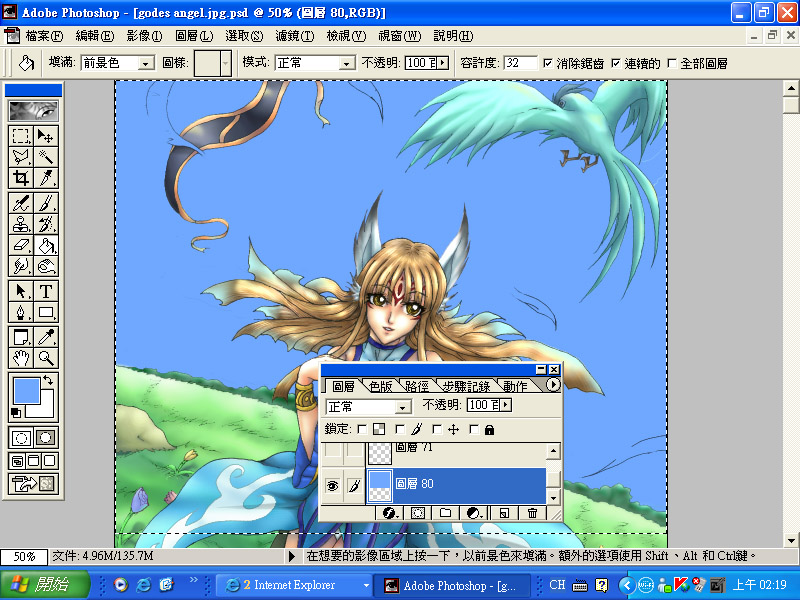Uncheck the 連續的 contiguous checkbox
The image size is (800, 600).
pos(615,63)
